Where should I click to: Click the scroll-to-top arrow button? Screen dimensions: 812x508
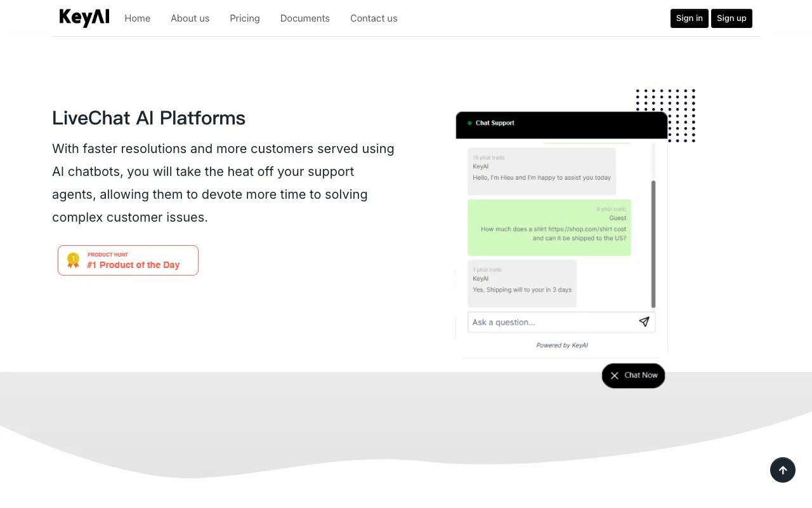click(782, 470)
